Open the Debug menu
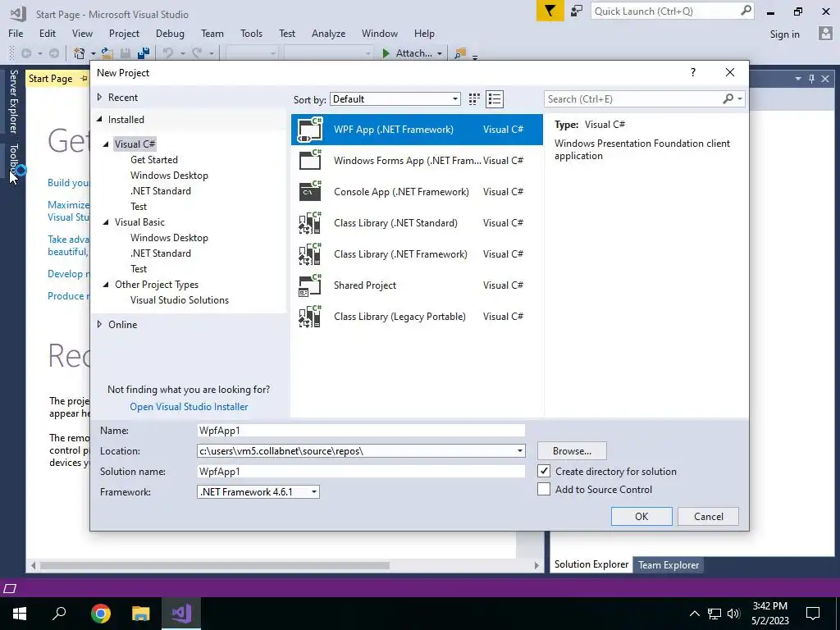840x630 pixels. coord(170,33)
